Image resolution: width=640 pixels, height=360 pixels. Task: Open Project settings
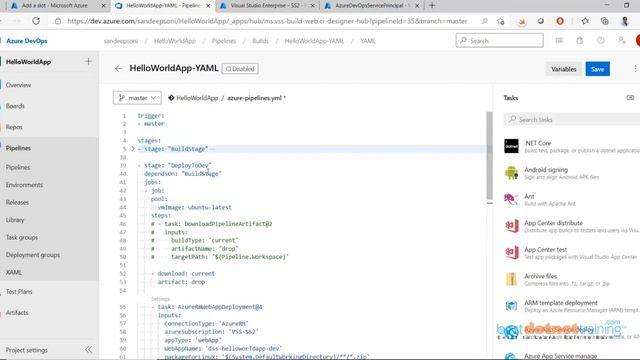[x=27, y=350]
